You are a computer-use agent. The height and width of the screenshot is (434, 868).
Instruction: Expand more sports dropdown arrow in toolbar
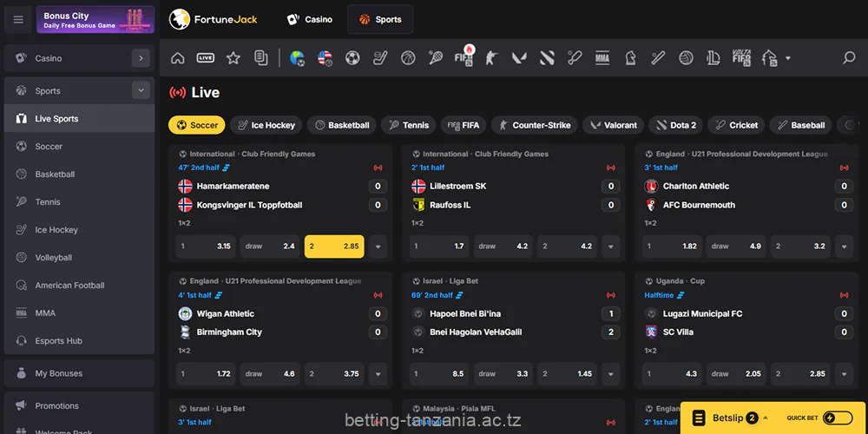[788, 58]
